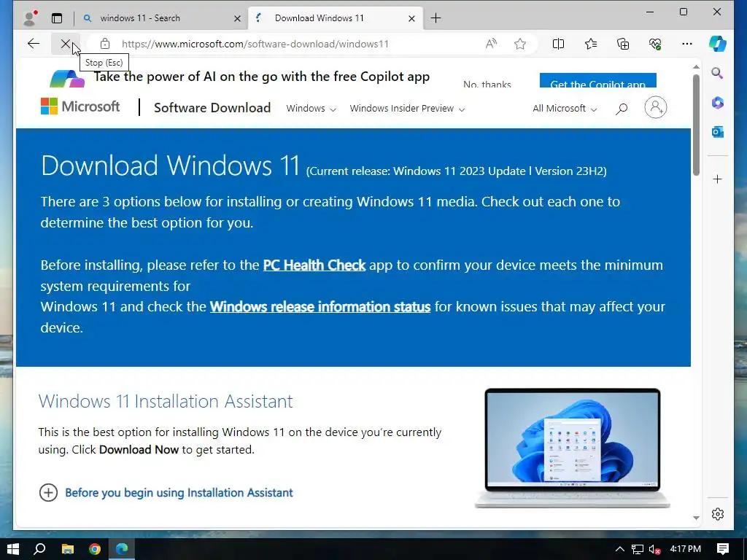Click the scrollbar down arrow
This screenshot has height=560, width=747.
point(696,518)
